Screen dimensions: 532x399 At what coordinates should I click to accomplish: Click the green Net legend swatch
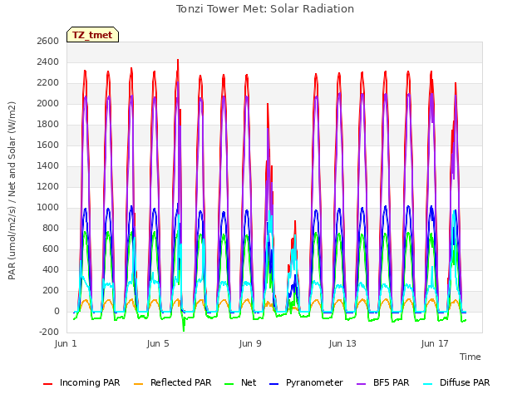click(229, 384)
